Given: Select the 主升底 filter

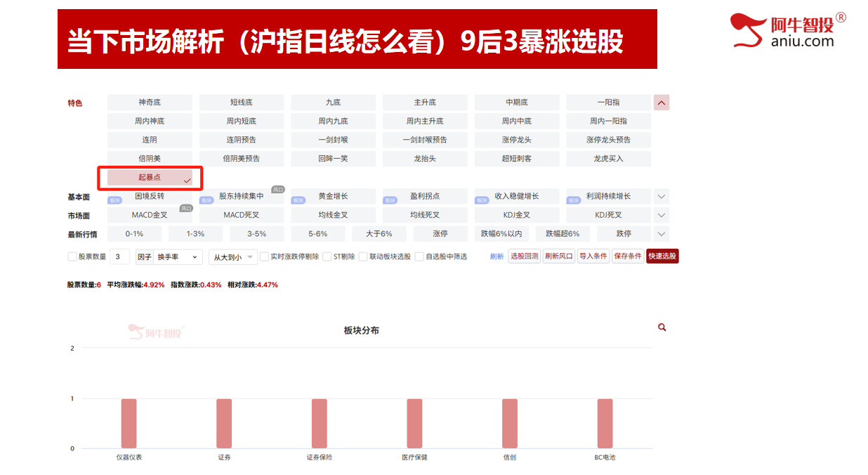Looking at the screenshot, I should point(425,103).
